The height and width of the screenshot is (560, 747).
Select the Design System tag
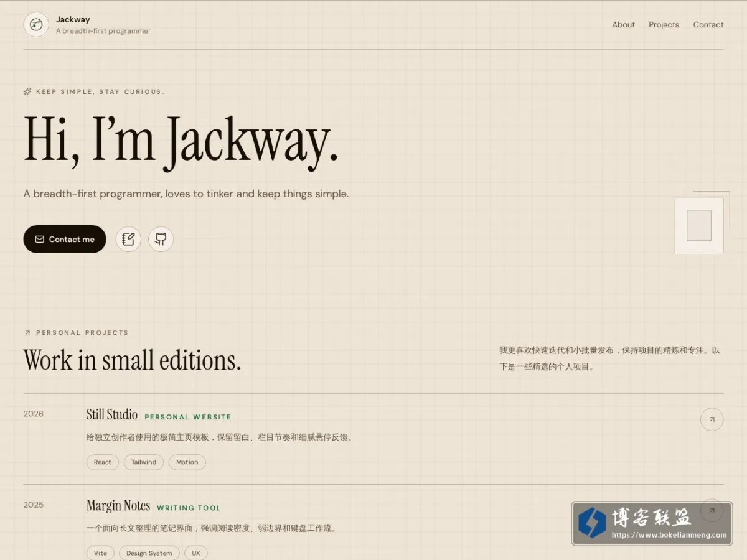click(x=149, y=553)
